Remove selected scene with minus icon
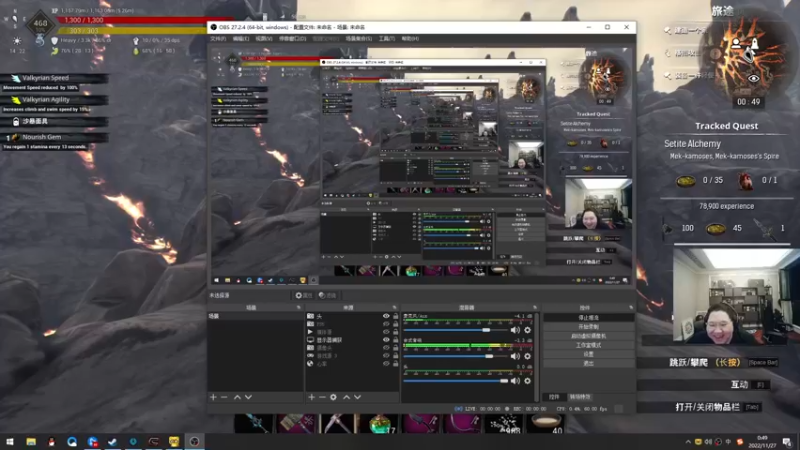This screenshot has height=450, width=800. (224, 397)
